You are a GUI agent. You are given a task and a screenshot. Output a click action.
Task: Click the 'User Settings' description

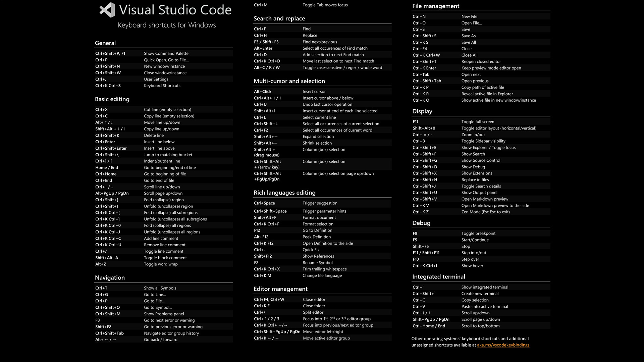(156, 79)
